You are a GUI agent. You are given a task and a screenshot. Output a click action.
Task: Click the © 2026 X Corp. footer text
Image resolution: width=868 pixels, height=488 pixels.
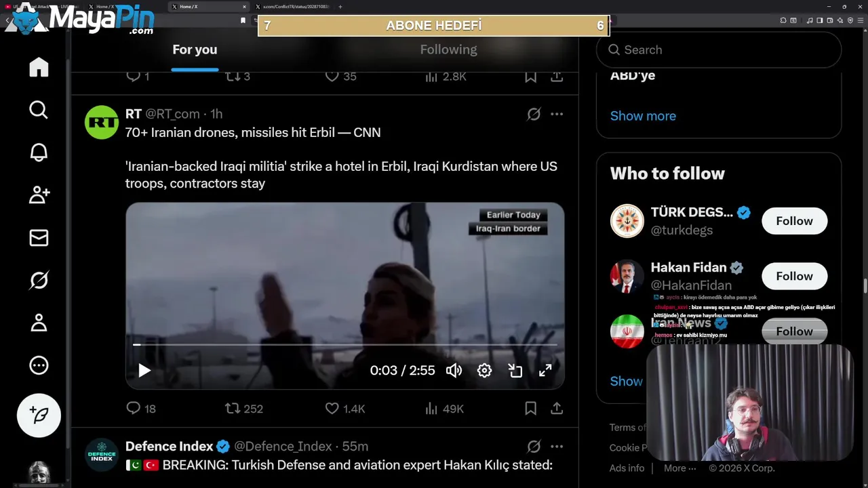742,468
